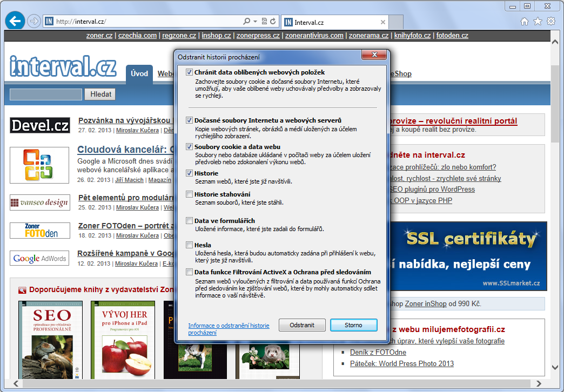This screenshot has width=564, height=392.
Task: Close the Odstranit historii procházení dialog
Action: pos(374,55)
